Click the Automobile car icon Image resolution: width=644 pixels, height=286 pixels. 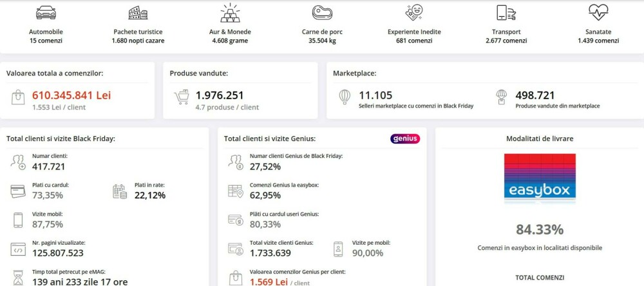click(46, 13)
